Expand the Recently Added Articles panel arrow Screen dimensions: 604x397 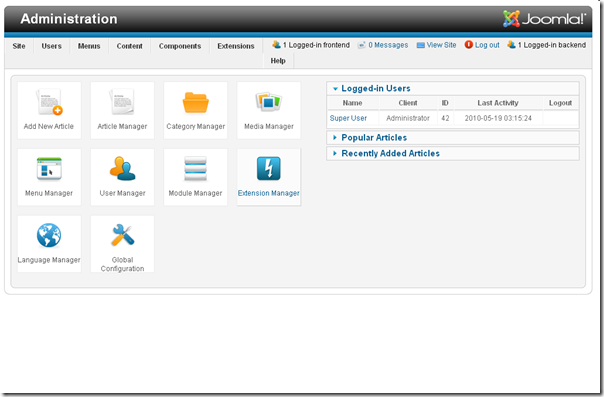click(x=335, y=153)
